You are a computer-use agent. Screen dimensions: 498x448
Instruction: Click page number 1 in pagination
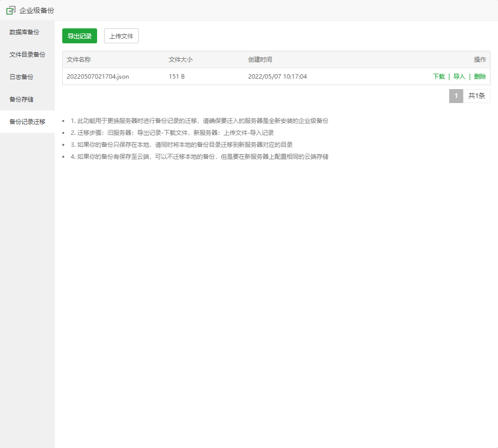(x=456, y=96)
